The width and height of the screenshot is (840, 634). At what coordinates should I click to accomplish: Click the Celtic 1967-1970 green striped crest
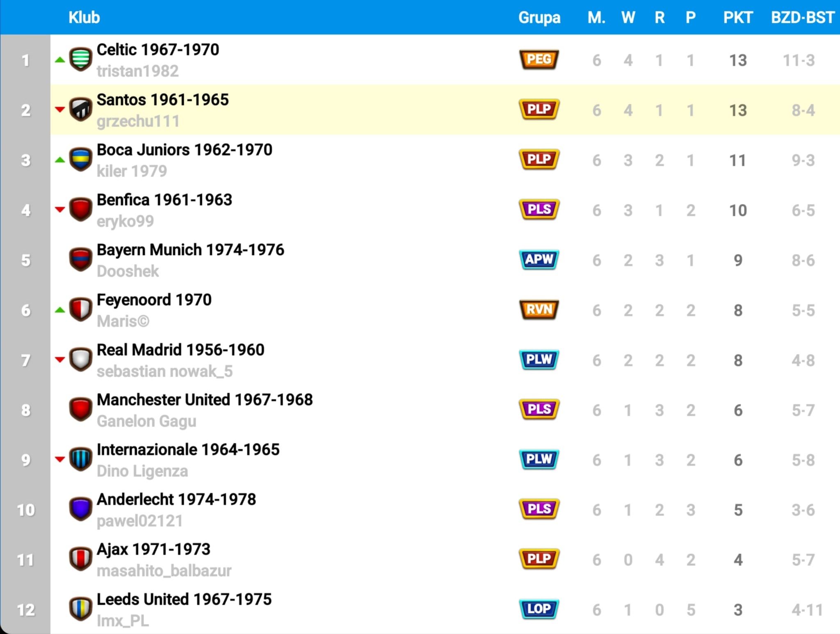coord(80,59)
